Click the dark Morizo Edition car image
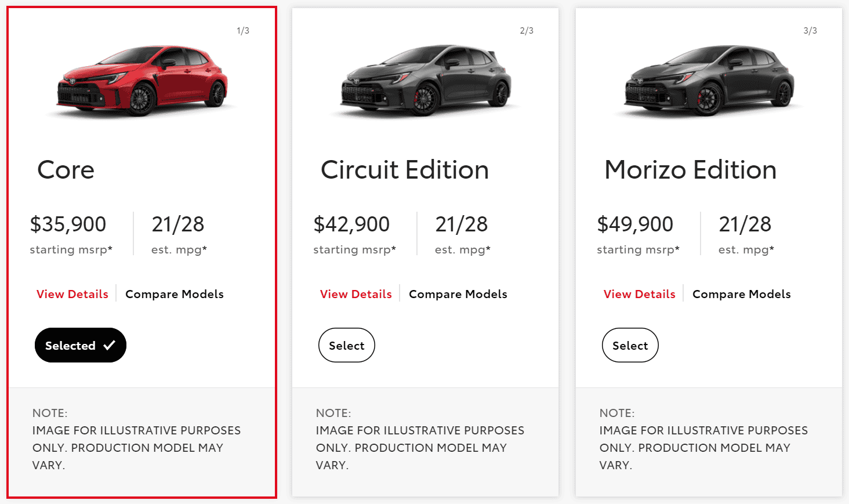Viewport: 849px width, 504px height. [709, 81]
